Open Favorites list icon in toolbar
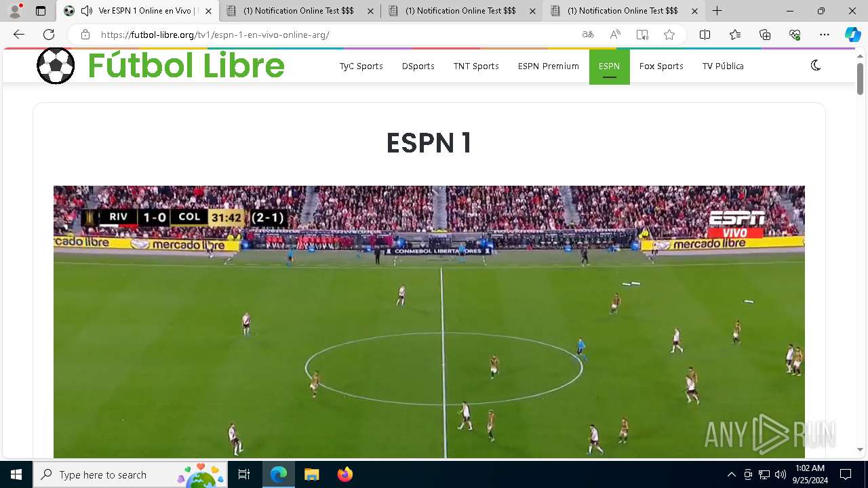This screenshot has width=868, height=488. click(x=735, y=35)
